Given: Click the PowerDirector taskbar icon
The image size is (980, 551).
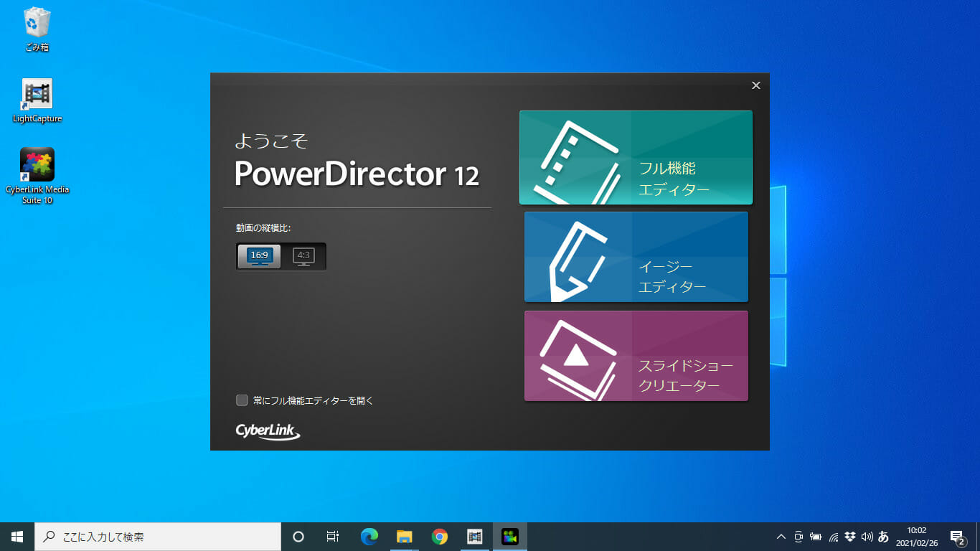Looking at the screenshot, I should click(x=510, y=537).
